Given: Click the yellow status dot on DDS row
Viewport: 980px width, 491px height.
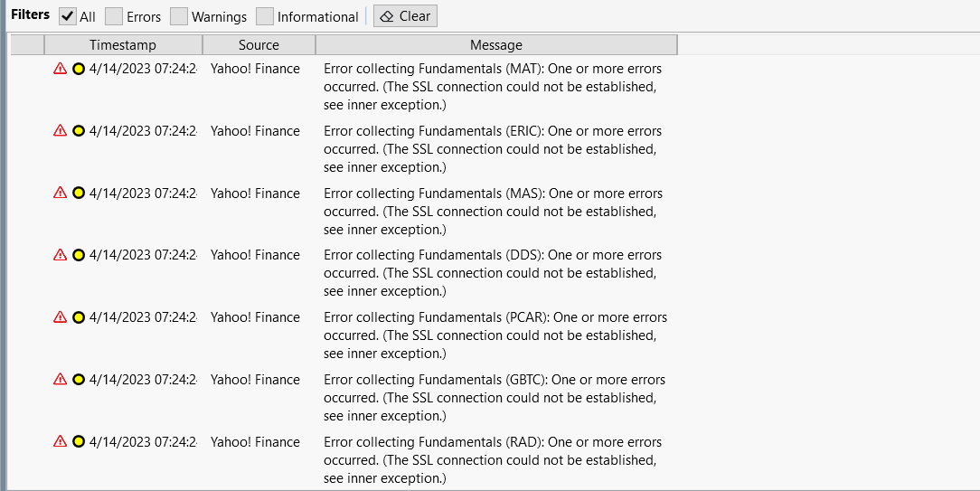Looking at the screenshot, I should 78,255.
